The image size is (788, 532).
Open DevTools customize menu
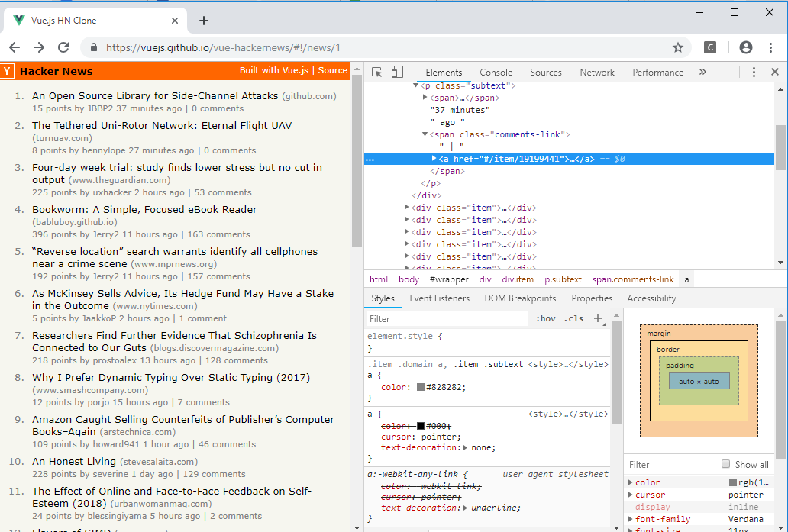coord(754,73)
